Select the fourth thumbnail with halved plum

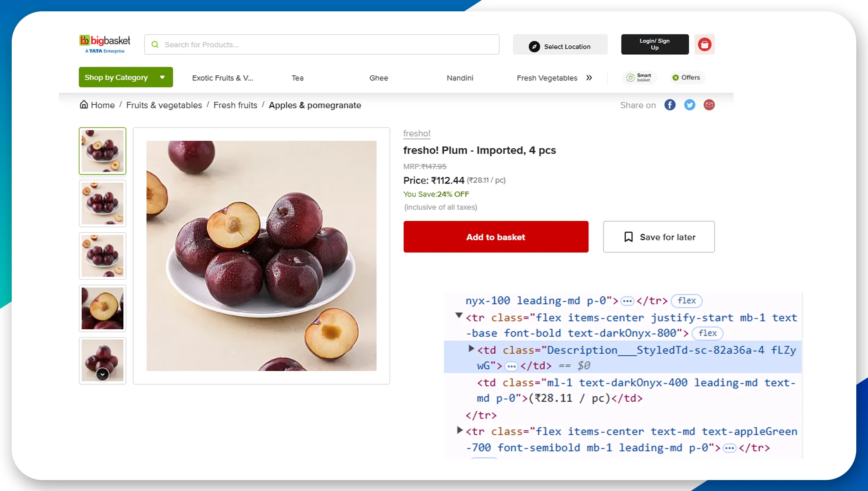[103, 308]
